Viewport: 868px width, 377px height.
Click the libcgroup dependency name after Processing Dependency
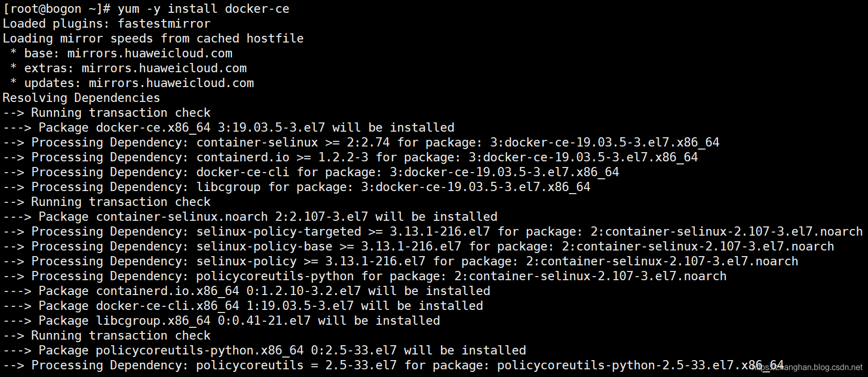tap(228, 187)
